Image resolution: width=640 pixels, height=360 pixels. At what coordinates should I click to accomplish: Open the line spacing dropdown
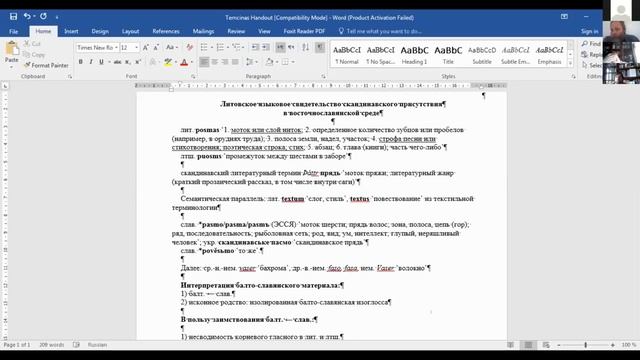251,62
